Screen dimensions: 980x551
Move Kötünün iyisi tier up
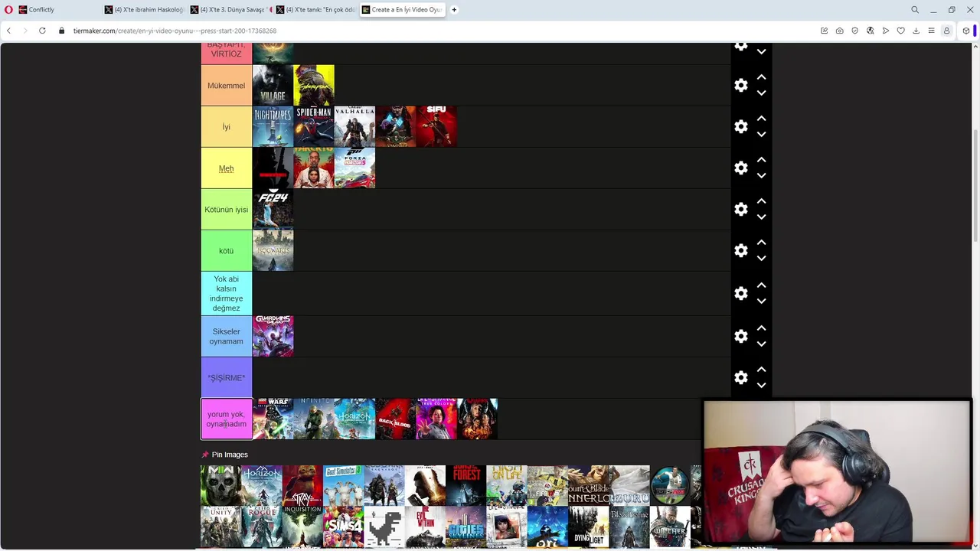761,201
